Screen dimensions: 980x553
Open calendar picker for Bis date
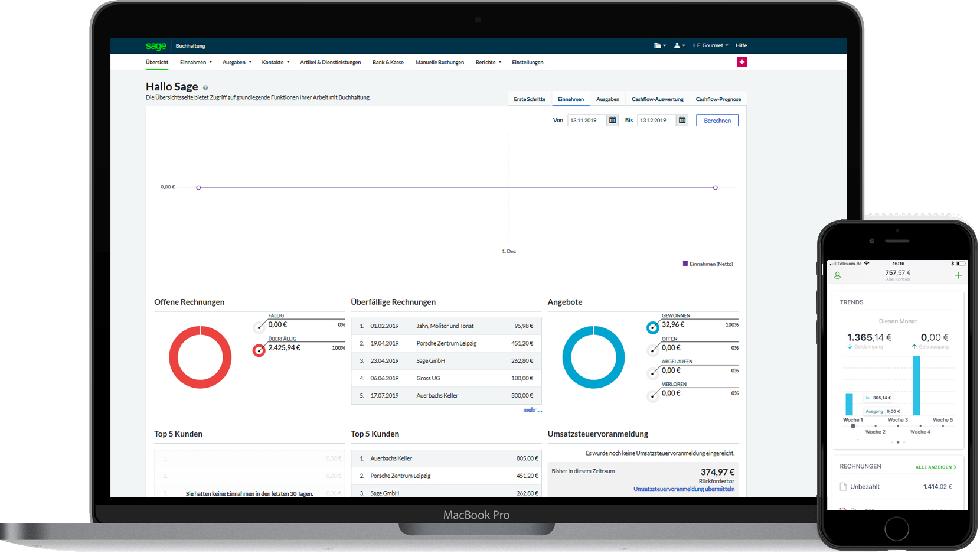tap(682, 121)
